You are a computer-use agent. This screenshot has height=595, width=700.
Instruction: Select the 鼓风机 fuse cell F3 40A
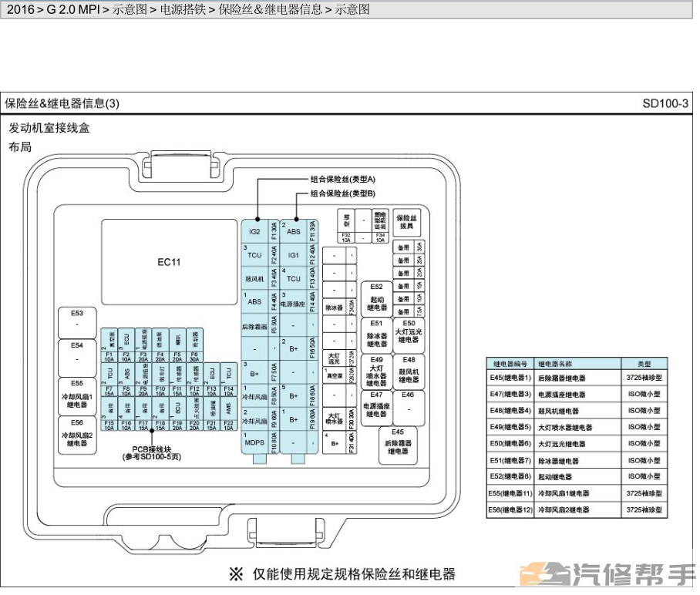(x=255, y=278)
